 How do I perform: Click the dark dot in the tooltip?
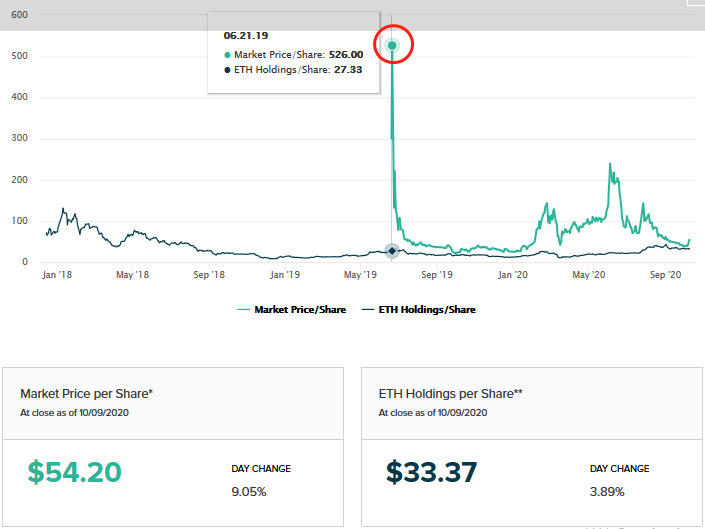coord(228,72)
